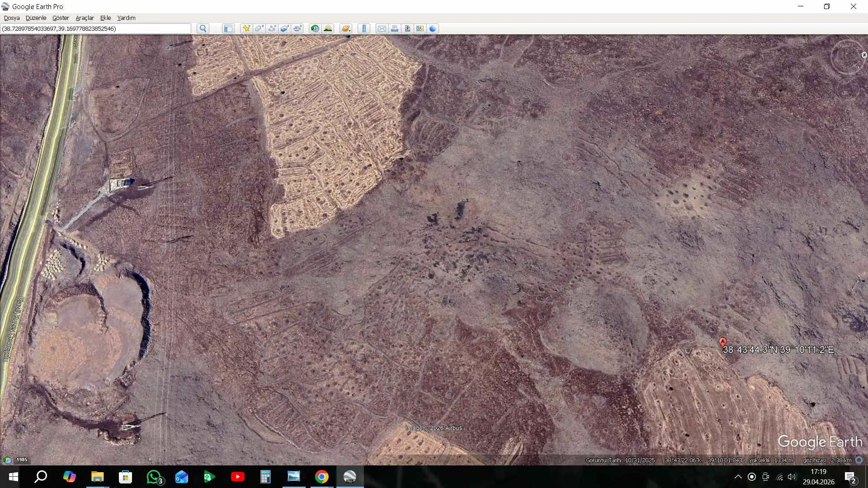Screen dimensions: 868x488
Task: Click the Print icon
Action: click(x=395, y=28)
